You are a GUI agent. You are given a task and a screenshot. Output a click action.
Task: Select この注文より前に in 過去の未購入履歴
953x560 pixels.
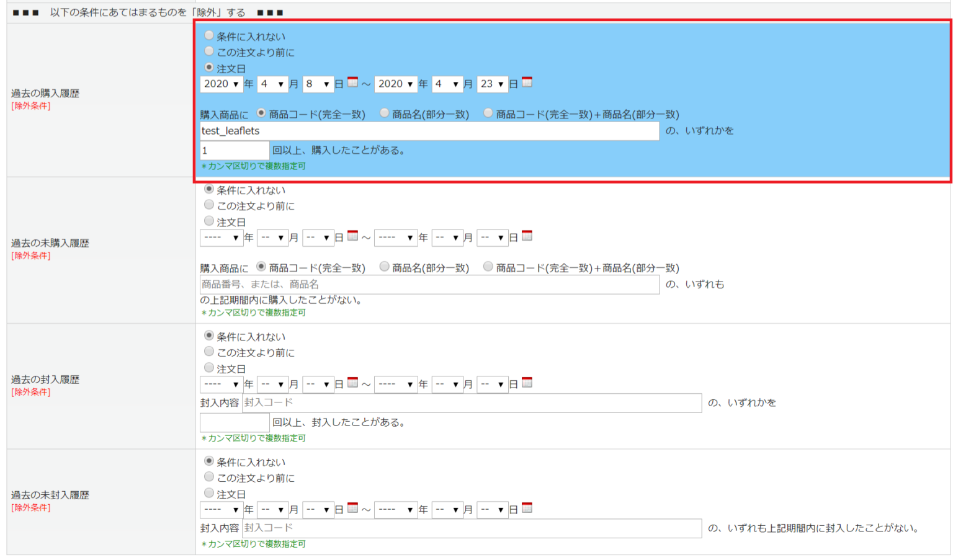tap(209, 205)
